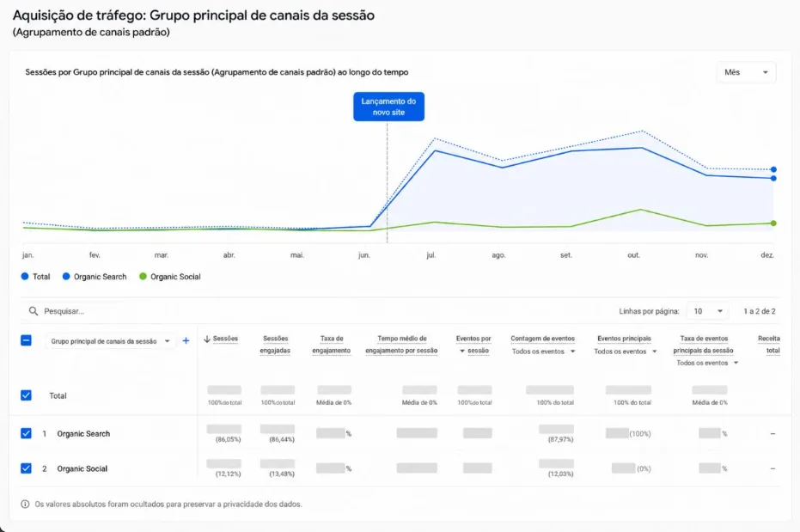Open the Linhas por página dropdown
Screen dimensions: 800x532
click(x=707, y=311)
